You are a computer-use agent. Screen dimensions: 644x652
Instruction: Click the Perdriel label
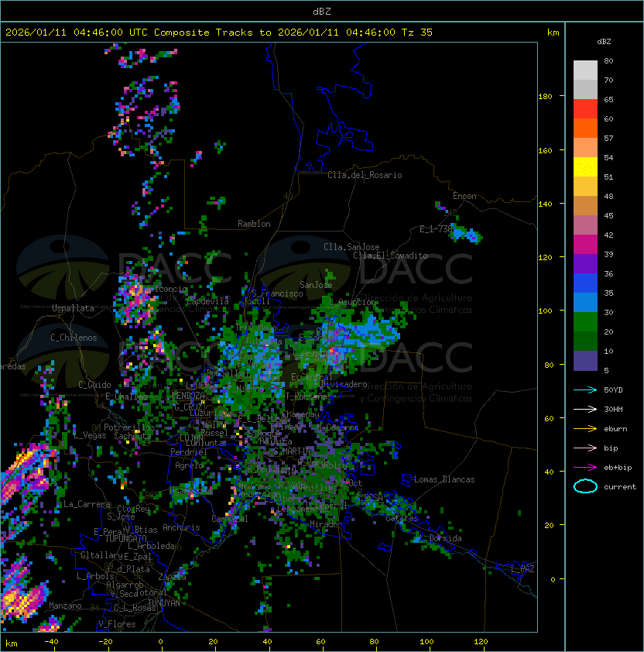click(x=189, y=452)
